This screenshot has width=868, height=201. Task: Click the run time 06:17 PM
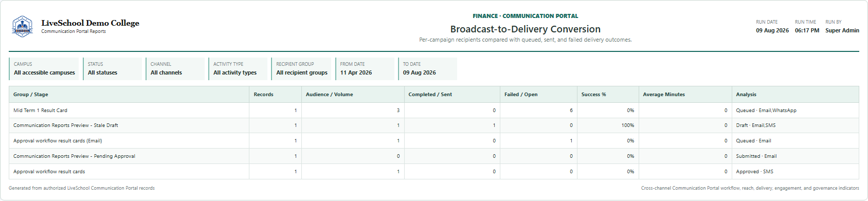[x=807, y=30]
